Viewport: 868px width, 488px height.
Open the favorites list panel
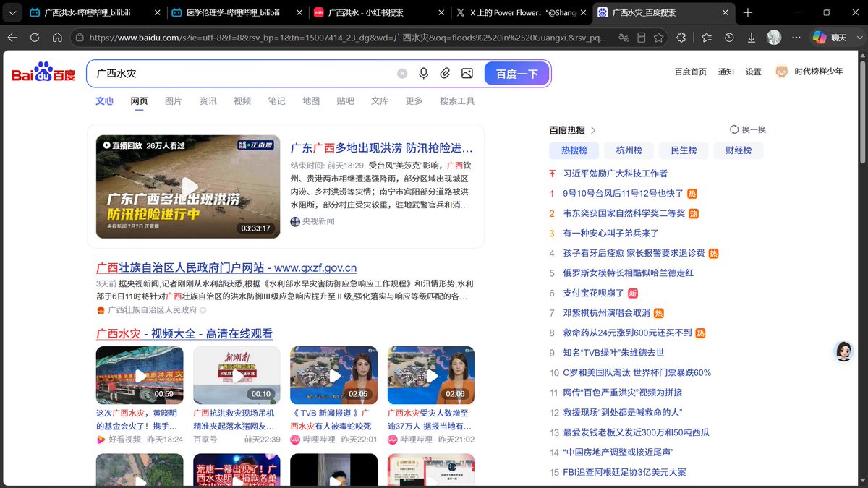click(x=707, y=38)
